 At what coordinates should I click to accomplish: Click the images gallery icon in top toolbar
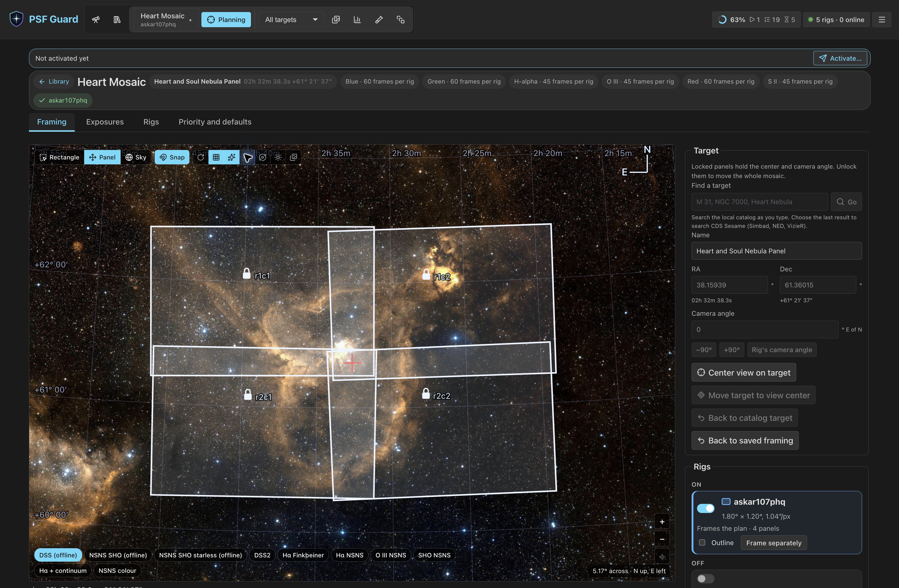point(336,20)
